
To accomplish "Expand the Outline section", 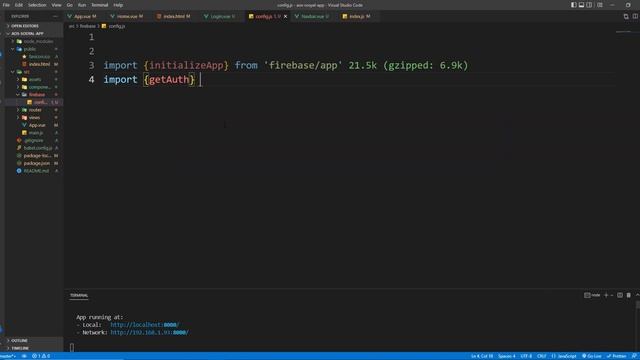I will pos(33,340).
